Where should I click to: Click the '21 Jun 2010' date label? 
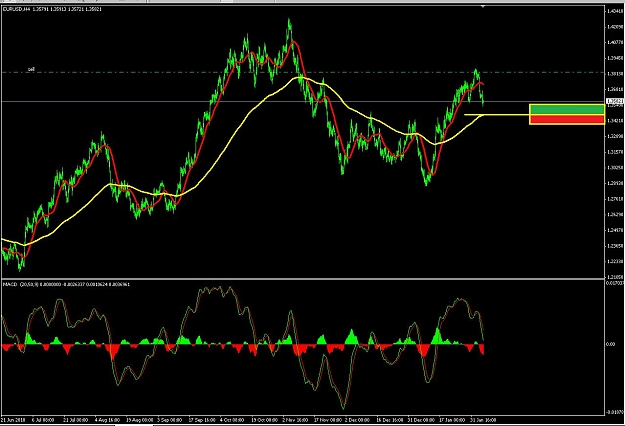(13, 420)
